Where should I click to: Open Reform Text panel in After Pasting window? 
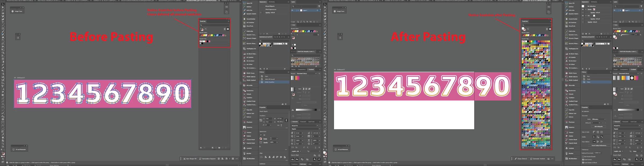[571, 113]
